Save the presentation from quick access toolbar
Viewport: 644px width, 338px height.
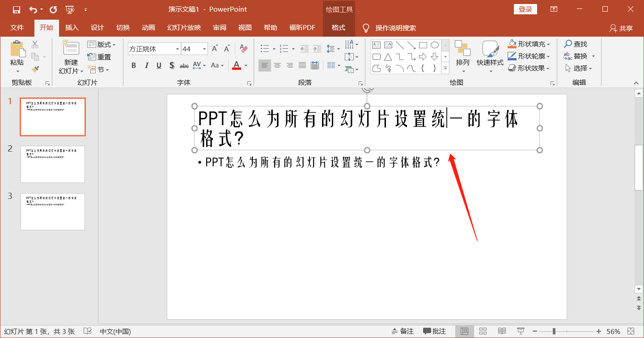coord(16,9)
